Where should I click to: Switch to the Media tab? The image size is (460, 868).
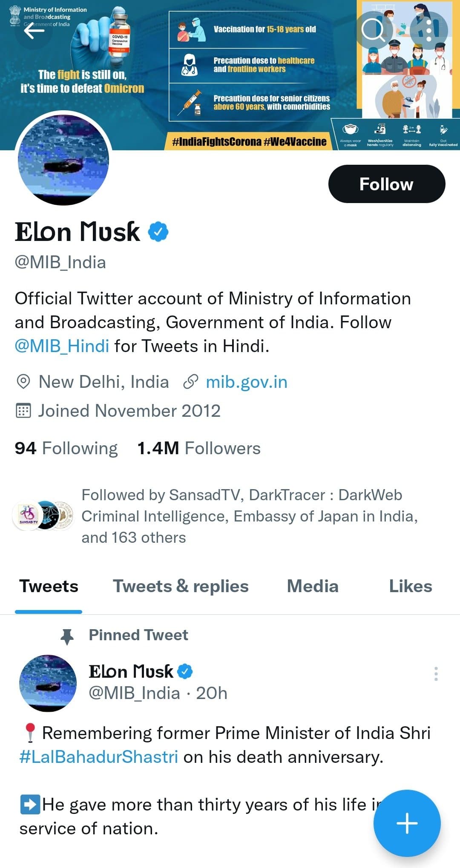click(313, 586)
